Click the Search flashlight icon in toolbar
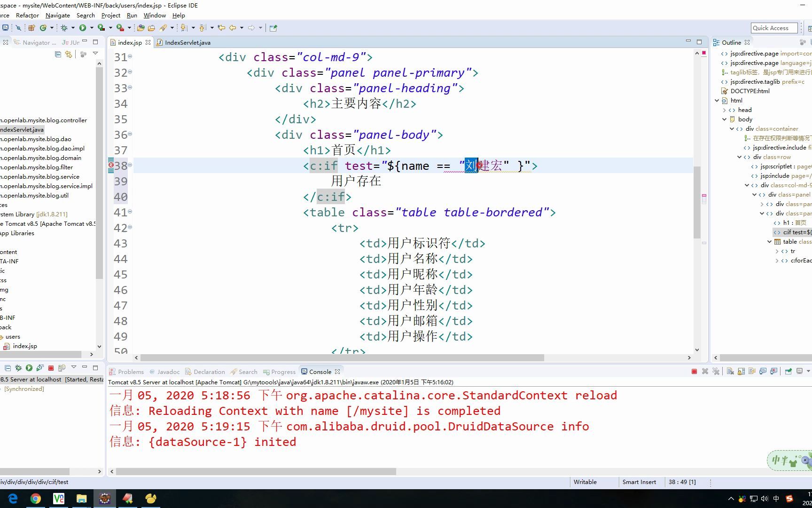Viewport: 812px width, 508px height. pyautogui.click(x=163, y=28)
